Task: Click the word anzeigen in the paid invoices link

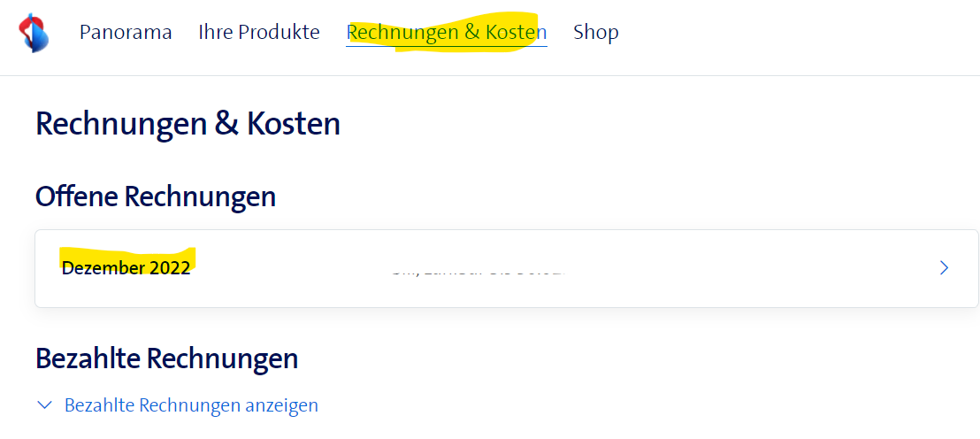Action: point(281,405)
